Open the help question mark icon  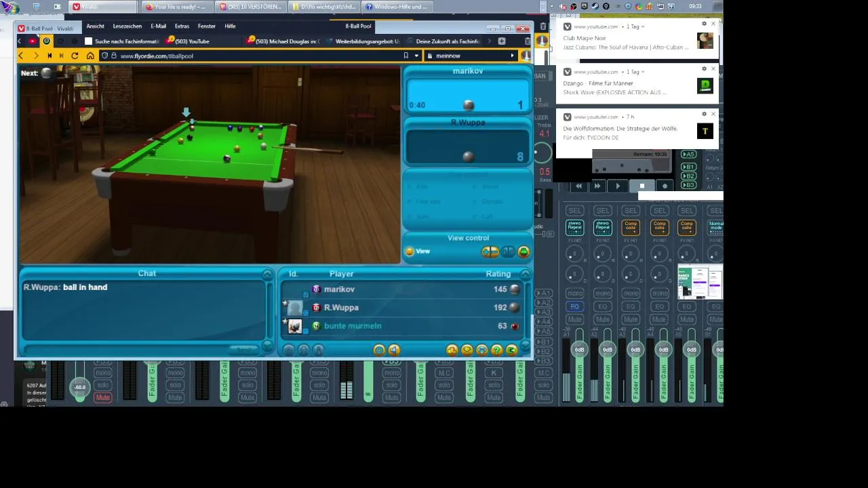click(x=496, y=350)
